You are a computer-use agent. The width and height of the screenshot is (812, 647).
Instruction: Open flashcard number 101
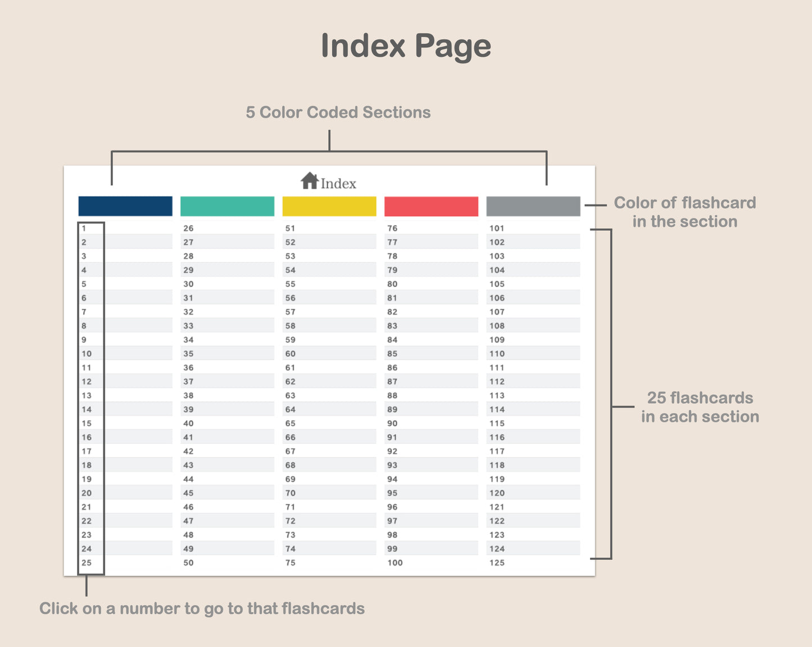coord(497,229)
